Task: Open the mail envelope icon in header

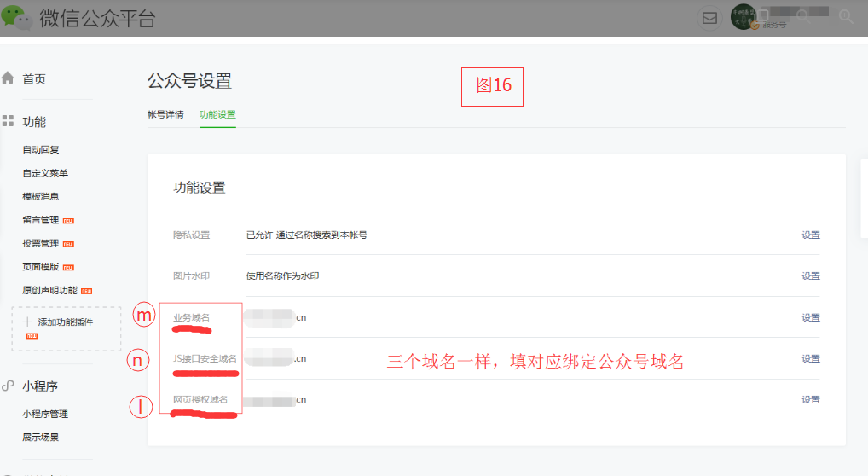Action: (709, 18)
